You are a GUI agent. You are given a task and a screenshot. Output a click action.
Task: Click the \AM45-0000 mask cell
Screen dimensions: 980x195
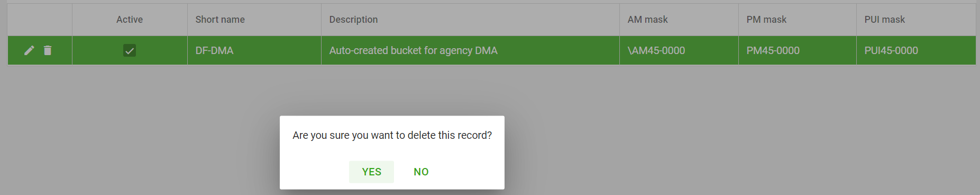[679, 50]
